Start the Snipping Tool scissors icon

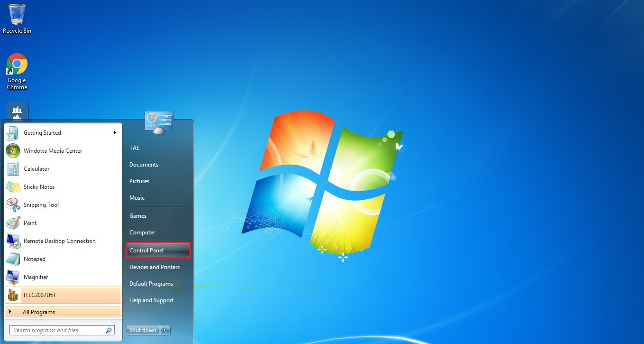point(13,205)
